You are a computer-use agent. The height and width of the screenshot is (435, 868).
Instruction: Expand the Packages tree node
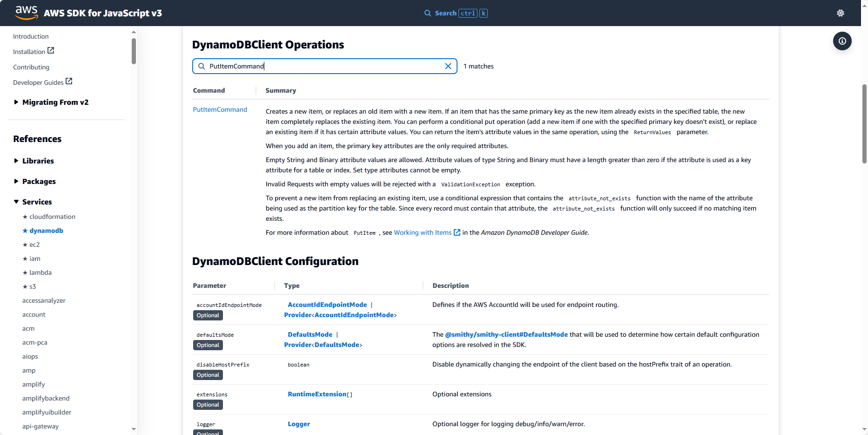click(16, 181)
